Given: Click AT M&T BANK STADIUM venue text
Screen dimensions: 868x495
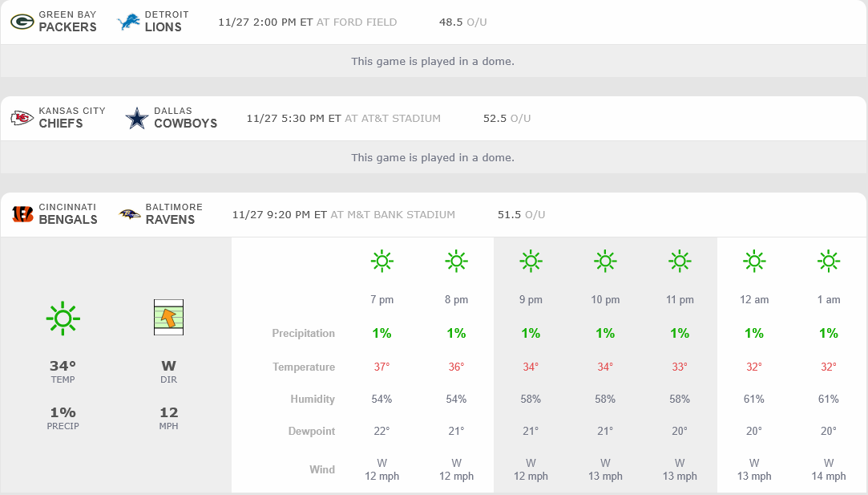Looking at the screenshot, I should coord(393,214).
